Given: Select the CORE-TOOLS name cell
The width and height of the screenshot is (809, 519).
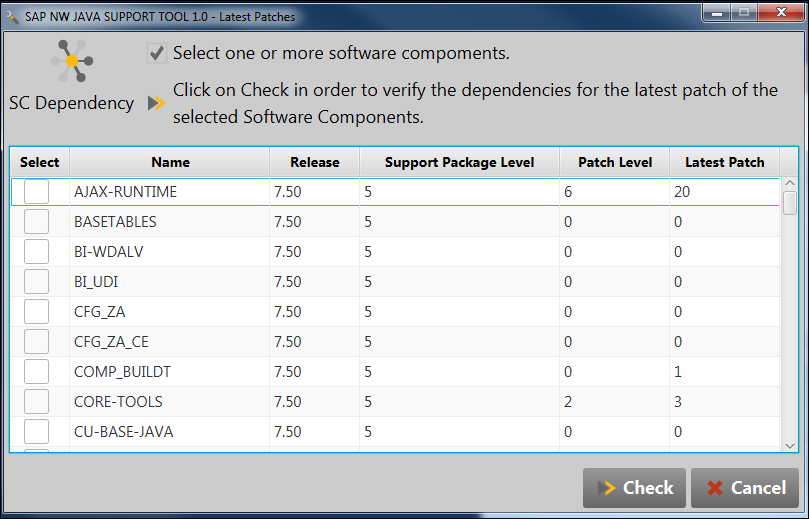Looking at the screenshot, I should (169, 401).
